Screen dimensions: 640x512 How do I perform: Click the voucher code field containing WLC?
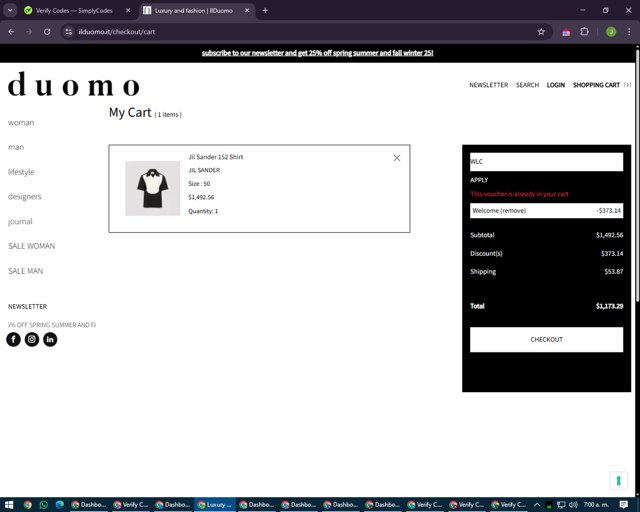click(x=546, y=162)
